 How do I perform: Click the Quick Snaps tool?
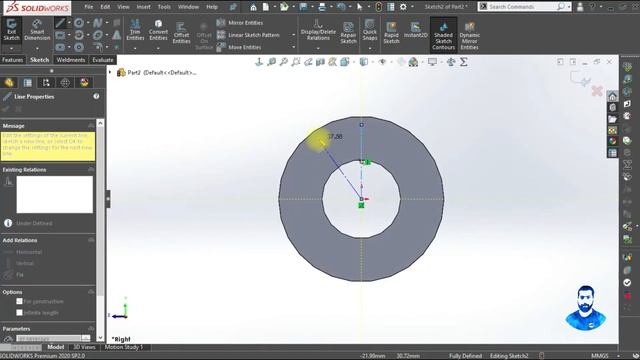[x=370, y=29]
